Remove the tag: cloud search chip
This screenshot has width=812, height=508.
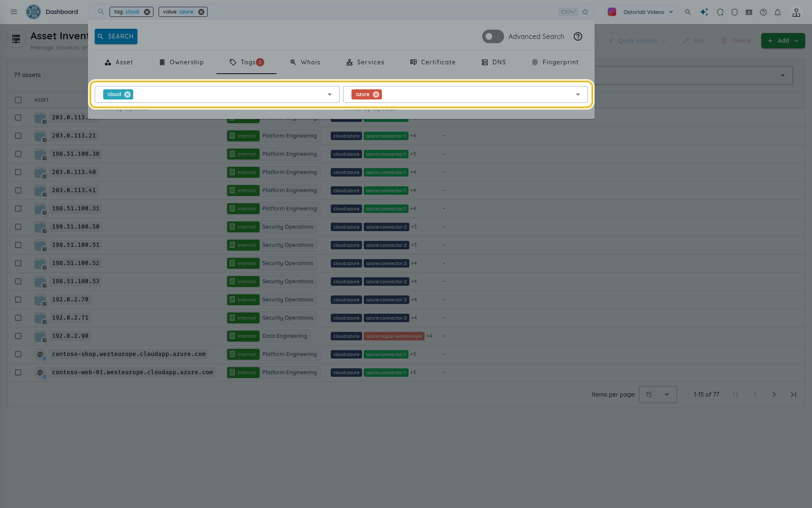click(x=147, y=12)
